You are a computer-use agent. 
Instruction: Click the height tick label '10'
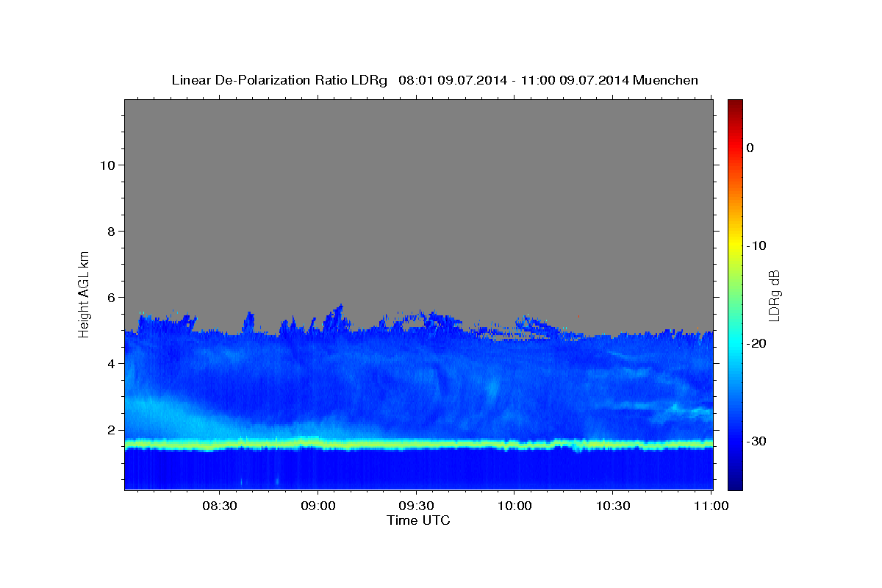(x=107, y=165)
